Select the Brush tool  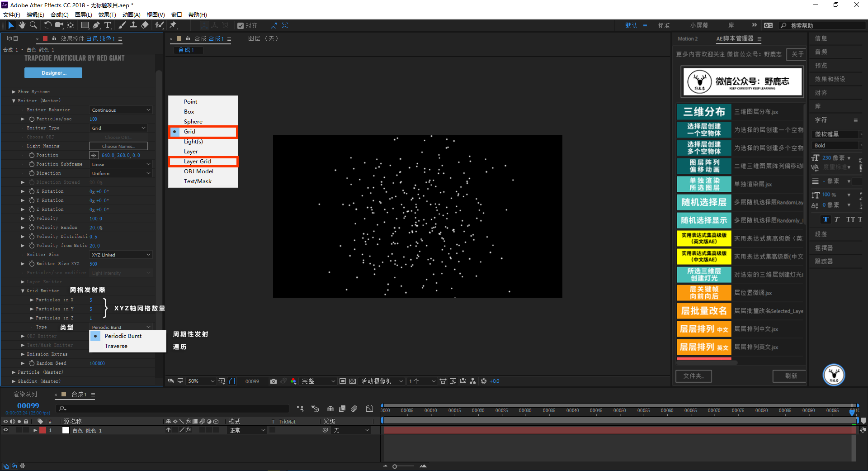coord(122,25)
